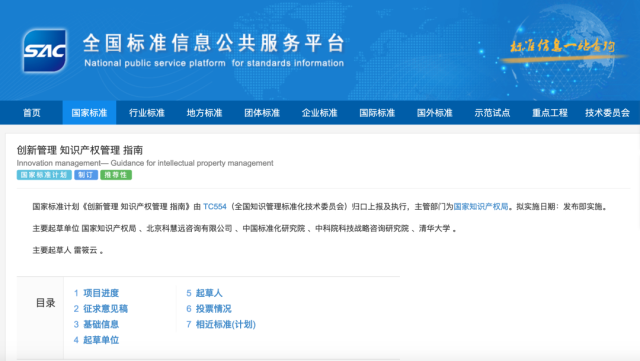Select the 国家标准 navigation tab

point(89,113)
